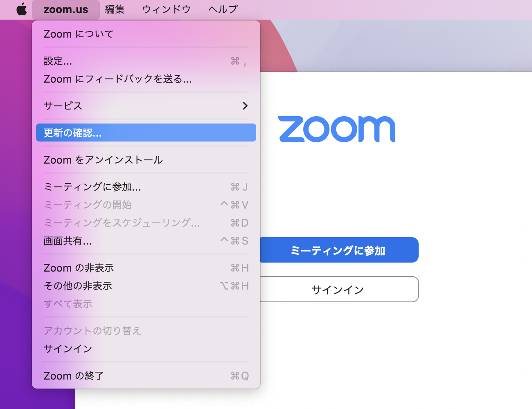Choose 画面共有... menu item
This screenshot has width=532, height=409.
(x=146, y=241)
